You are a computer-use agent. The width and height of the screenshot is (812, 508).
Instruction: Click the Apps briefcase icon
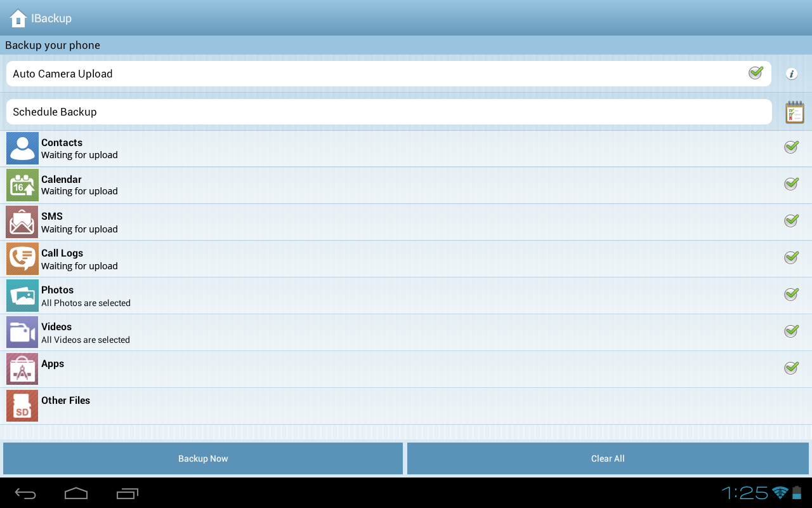[22, 369]
